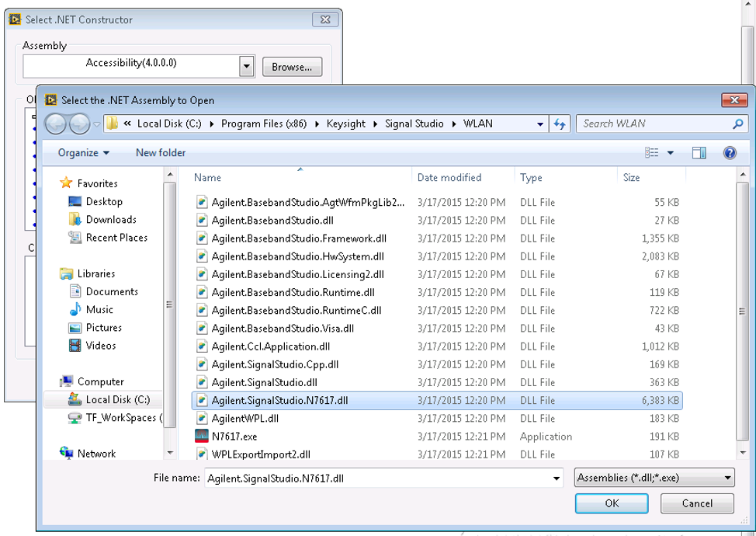The image size is (756, 536).
Task: Click the search magnifier icon
Action: 737,124
